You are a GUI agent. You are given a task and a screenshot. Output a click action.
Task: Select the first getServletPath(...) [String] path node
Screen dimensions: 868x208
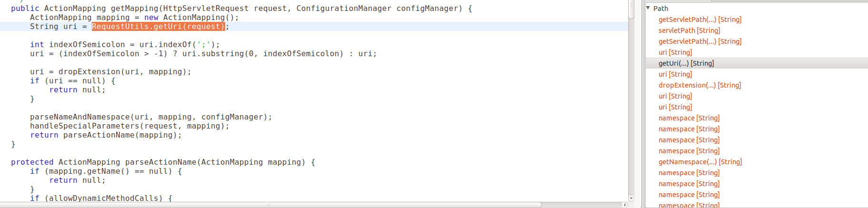(x=700, y=20)
